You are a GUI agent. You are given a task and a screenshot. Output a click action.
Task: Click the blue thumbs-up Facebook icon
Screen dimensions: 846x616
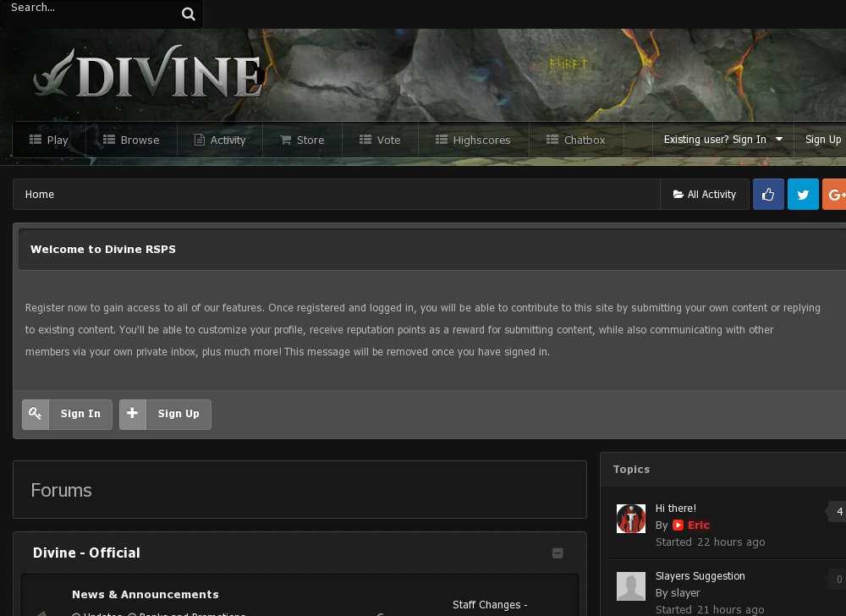[768, 194]
